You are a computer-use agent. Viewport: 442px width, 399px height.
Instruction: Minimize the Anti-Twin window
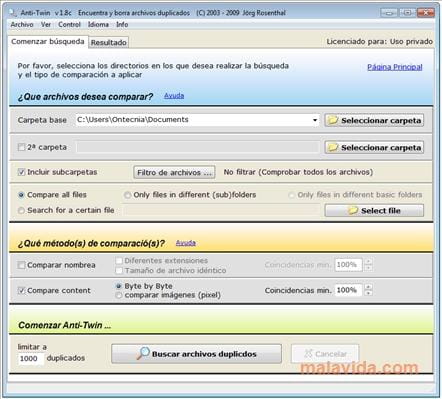pyautogui.click(x=389, y=13)
